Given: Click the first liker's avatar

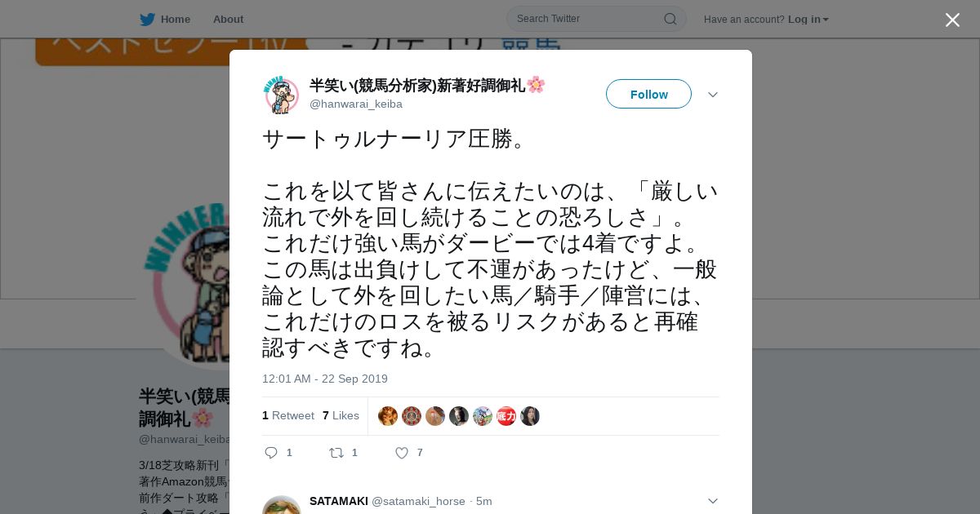Looking at the screenshot, I should pyautogui.click(x=388, y=416).
